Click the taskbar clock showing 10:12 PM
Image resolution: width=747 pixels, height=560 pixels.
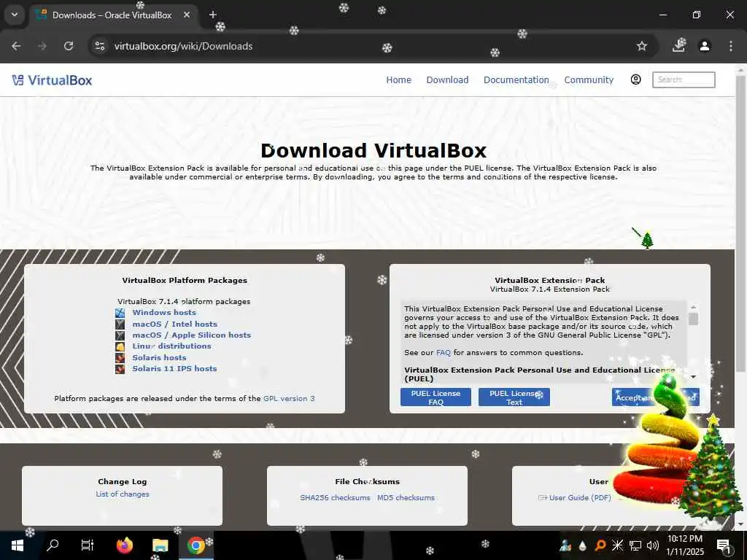(684, 545)
